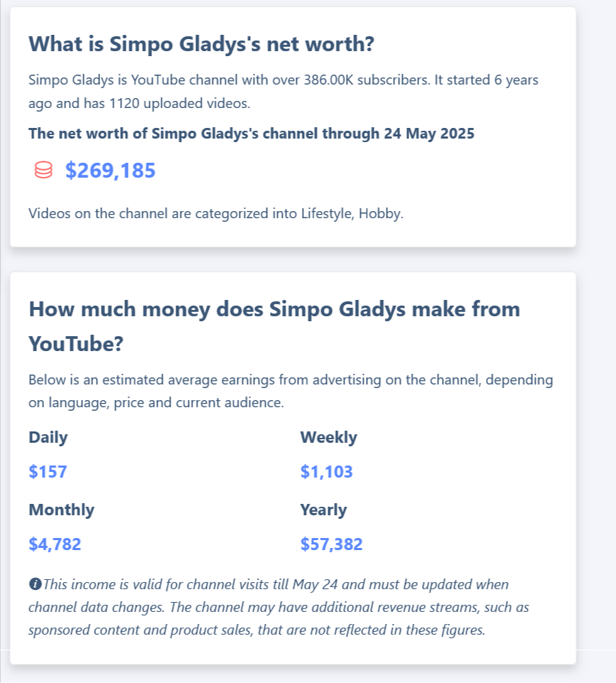
Task: Select the $157 daily earnings value
Action: tap(48, 471)
